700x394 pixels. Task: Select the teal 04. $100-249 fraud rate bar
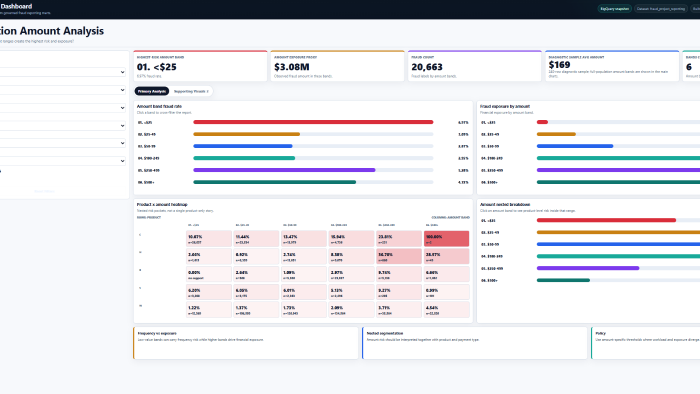[x=244, y=158]
